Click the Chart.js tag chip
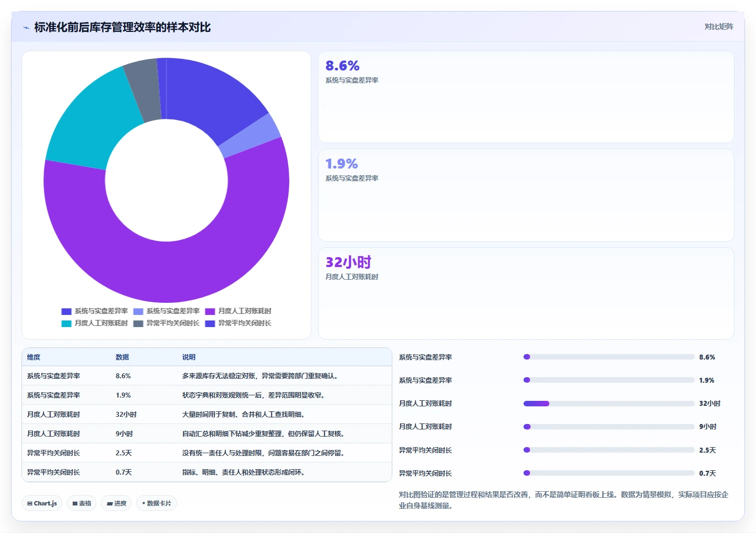The width and height of the screenshot is (756, 533). point(42,503)
